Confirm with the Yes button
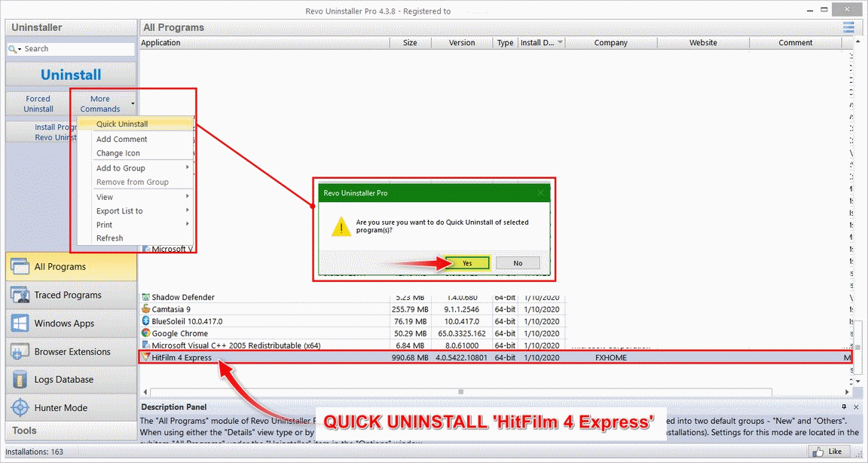Screen dimensions: 868x463 point(467,263)
